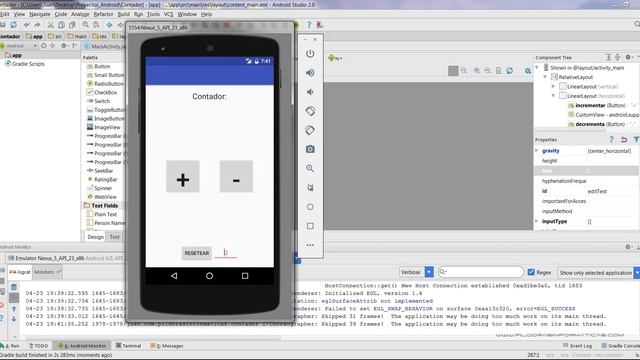Select the logcat tab in Android Monitor
The width and height of the screenshot is (640, 360).
(20, 272)
